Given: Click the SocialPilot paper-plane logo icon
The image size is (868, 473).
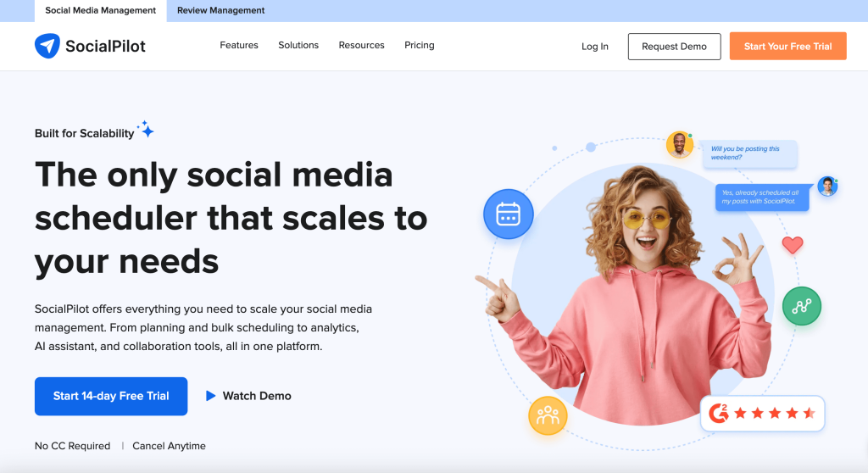Looking at the screenshot, I should 47,46.
